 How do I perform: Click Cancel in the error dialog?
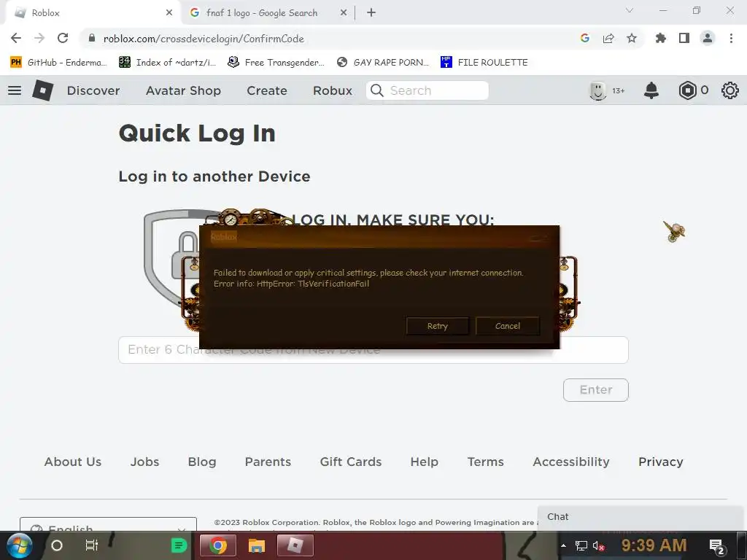click(x=508, y=326)
